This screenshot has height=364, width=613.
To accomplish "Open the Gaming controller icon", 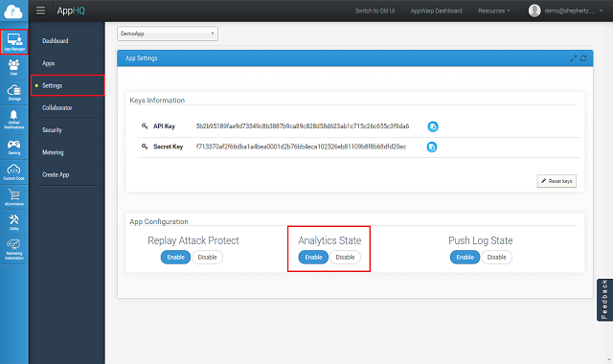I will [14, 147].
